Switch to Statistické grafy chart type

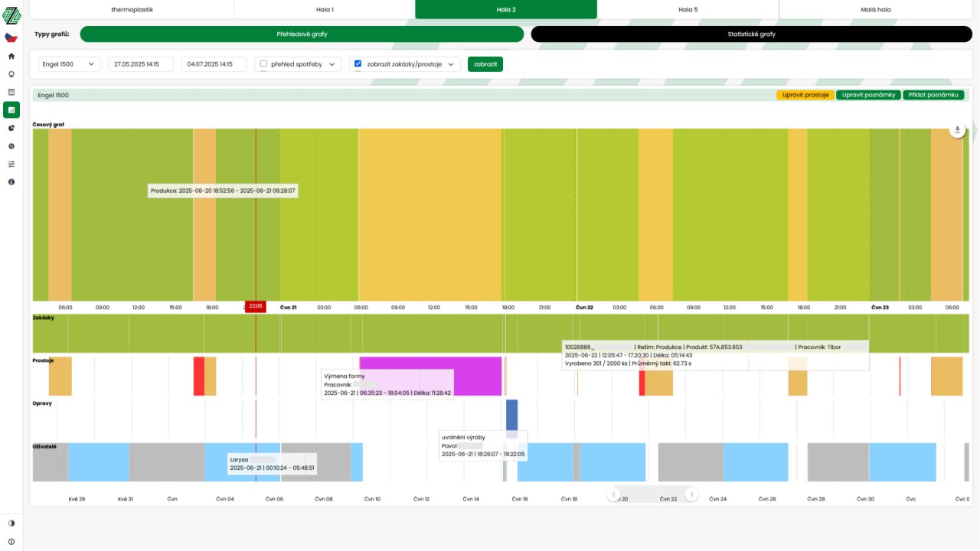tap(751, 34)
